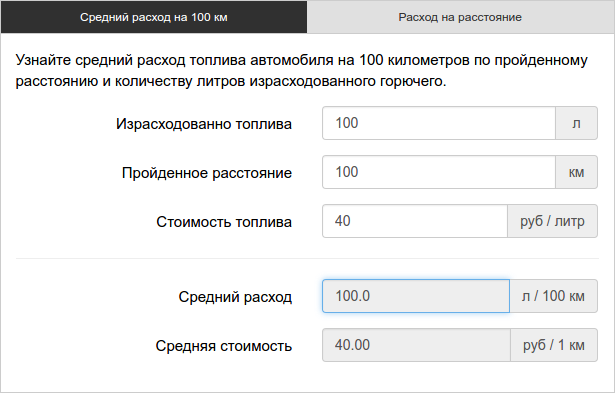This screenshot has height=396, width=616.
Task: Click the «км» unit addon
Action: point(576,172)
